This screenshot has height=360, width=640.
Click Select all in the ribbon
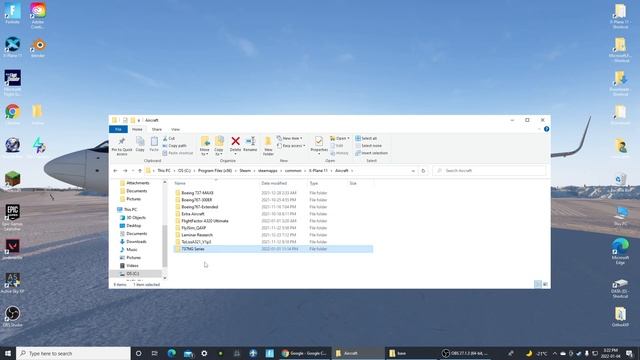point(366,138)
